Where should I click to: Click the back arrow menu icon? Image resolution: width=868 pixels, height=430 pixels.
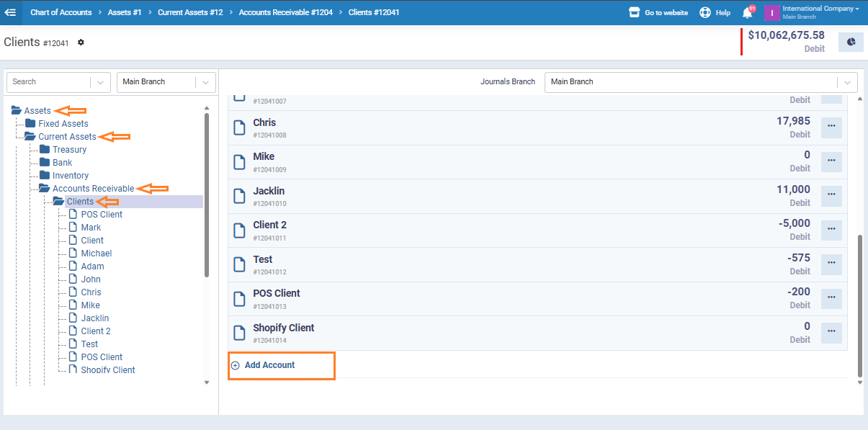pos(10,12)
